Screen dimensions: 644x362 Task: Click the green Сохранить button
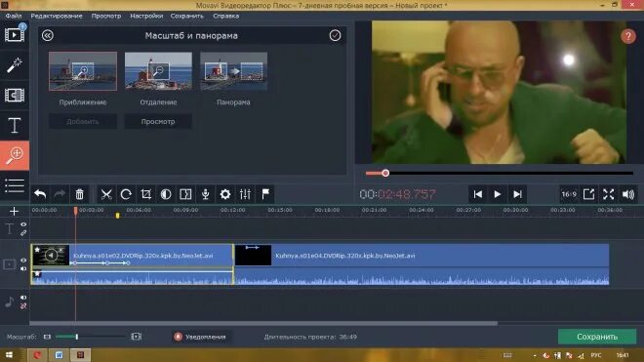(597, 337)
